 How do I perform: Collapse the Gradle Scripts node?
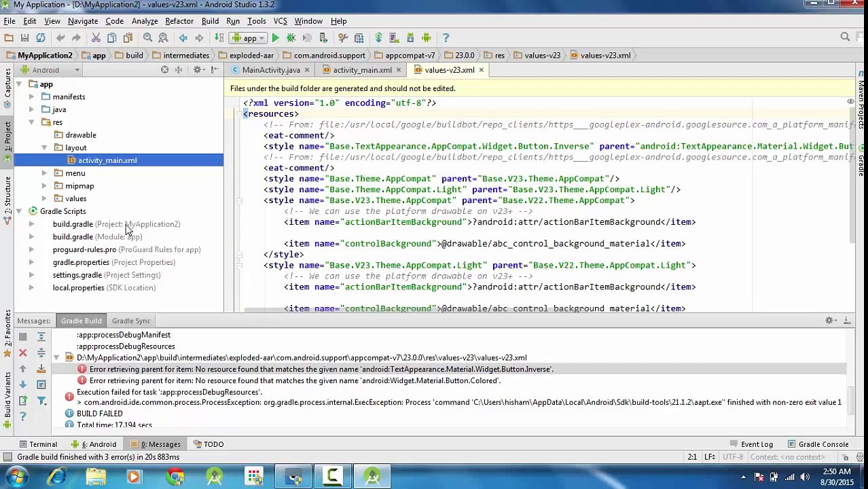pyautogui.click(x=19, y=211)
